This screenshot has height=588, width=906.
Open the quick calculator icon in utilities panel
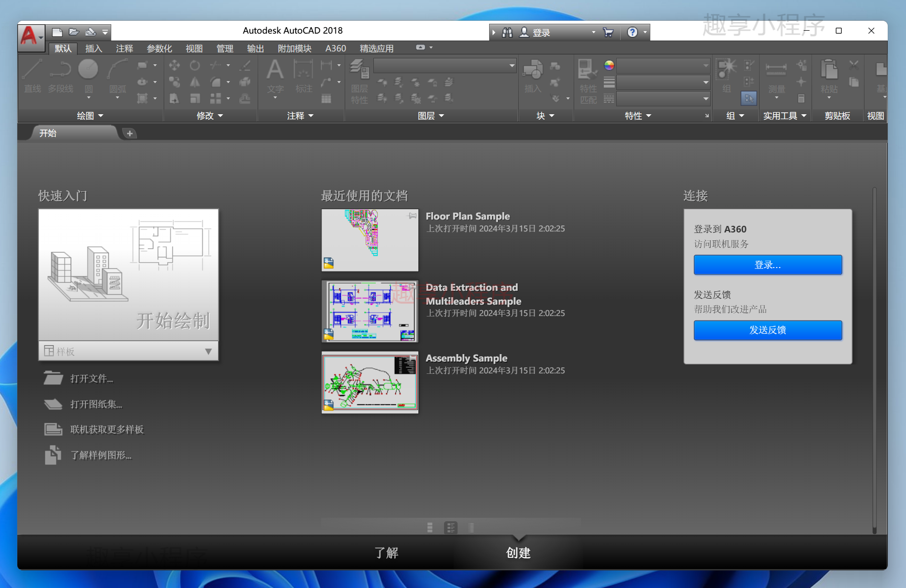pyautogui.click(x=801, y=98)
